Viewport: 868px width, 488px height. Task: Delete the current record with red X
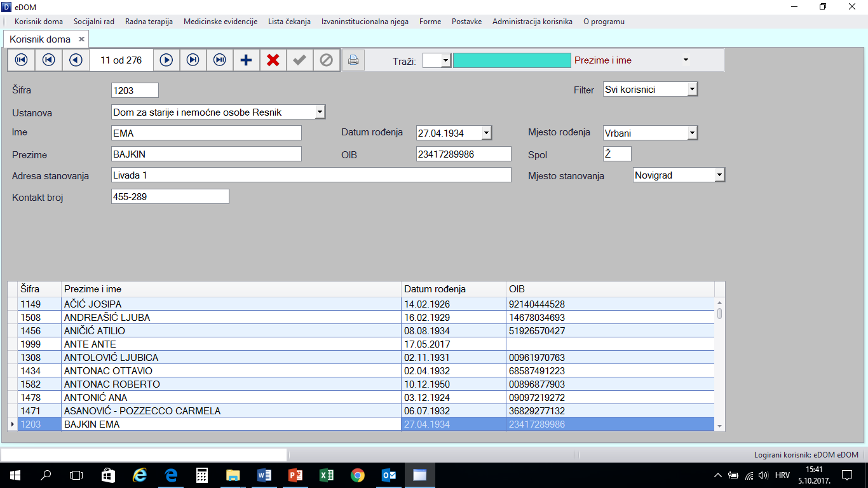[273, 60]
